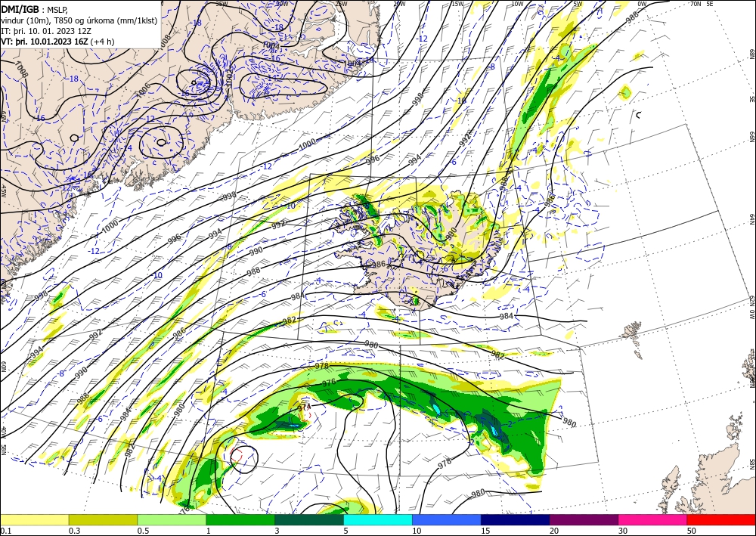Click the legend value "0.3"

click(74, 531)
